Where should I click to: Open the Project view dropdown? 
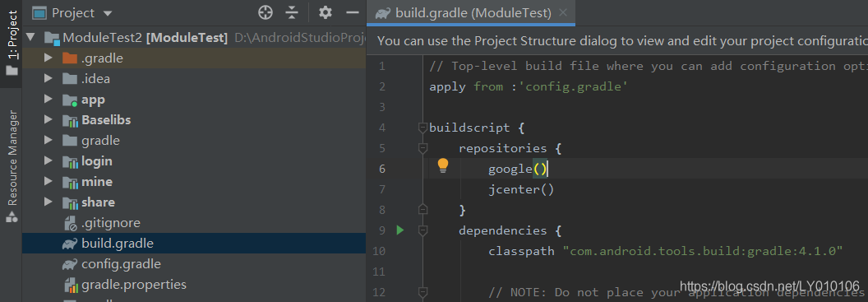click(108, 12)
